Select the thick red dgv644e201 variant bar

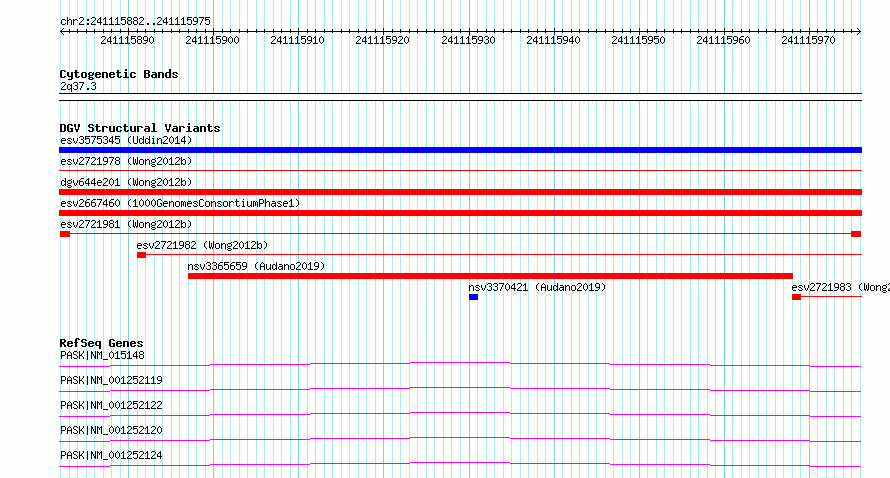[460, 192]
